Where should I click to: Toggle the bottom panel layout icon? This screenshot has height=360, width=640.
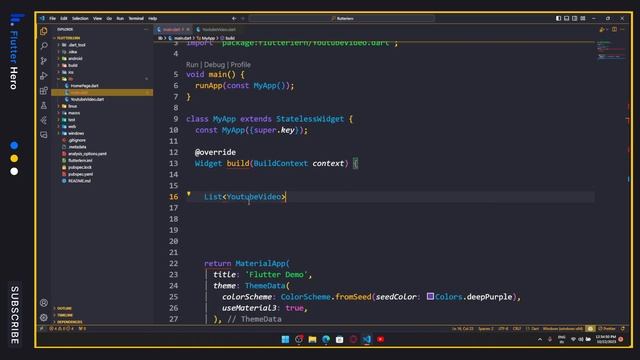tap(566, 18)
